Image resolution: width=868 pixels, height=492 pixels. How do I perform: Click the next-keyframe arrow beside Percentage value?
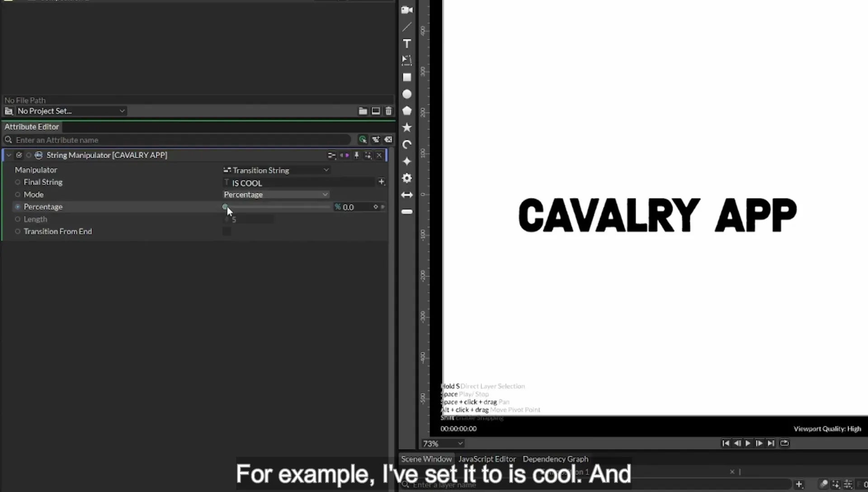coord(383,207)
